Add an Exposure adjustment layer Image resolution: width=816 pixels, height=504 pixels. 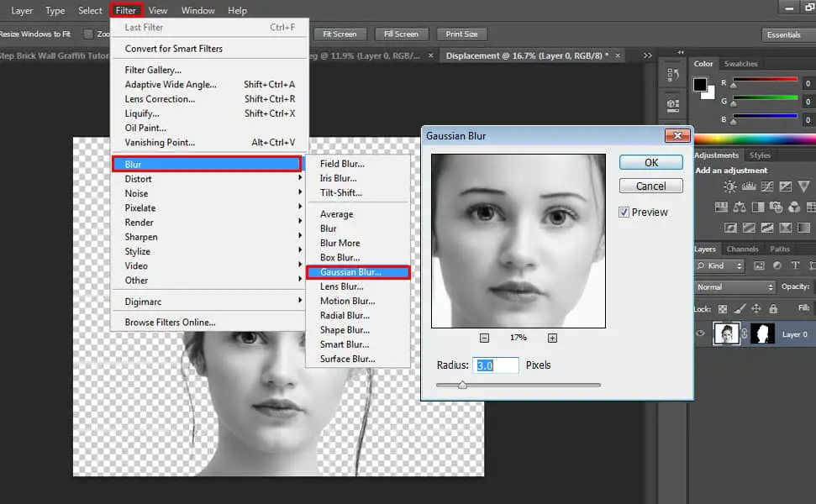785,186
